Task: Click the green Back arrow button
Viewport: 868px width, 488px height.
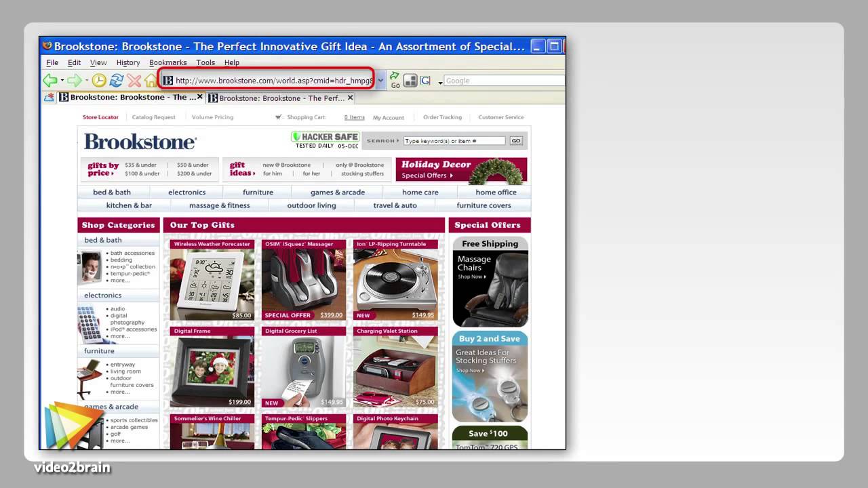Action: click(x=50, y=81)
